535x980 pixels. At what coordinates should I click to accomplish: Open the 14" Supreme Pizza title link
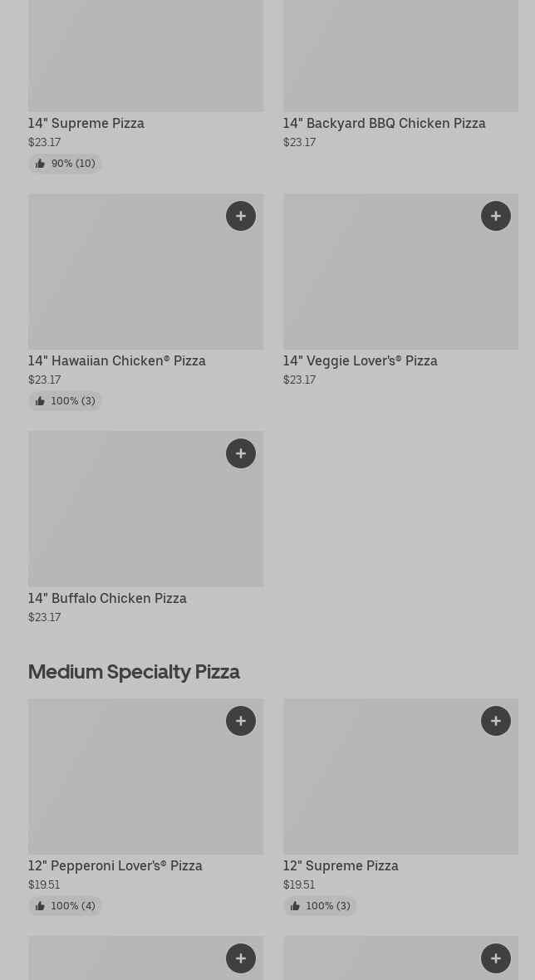(86, 124)
